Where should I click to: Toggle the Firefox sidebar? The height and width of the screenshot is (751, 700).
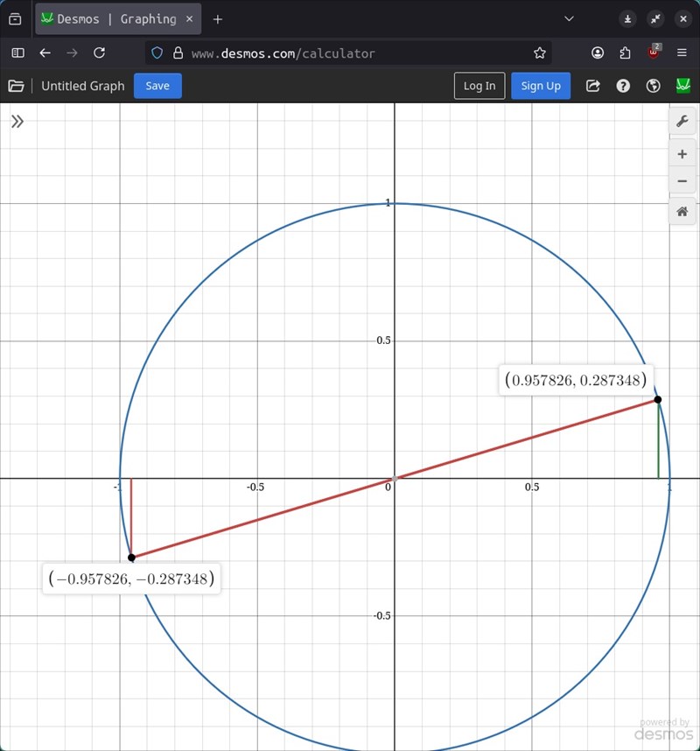[x=17, y=53]
